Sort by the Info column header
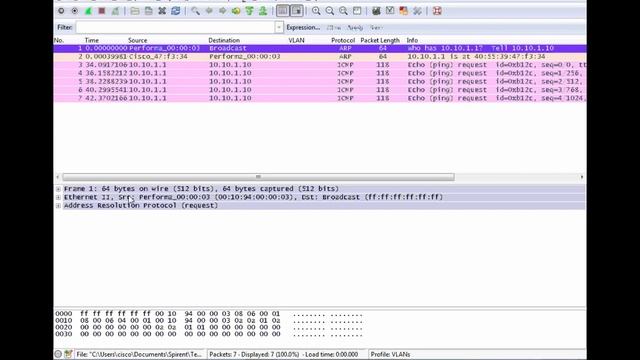This screenshot has width=640, height=360. click(412, 40)
